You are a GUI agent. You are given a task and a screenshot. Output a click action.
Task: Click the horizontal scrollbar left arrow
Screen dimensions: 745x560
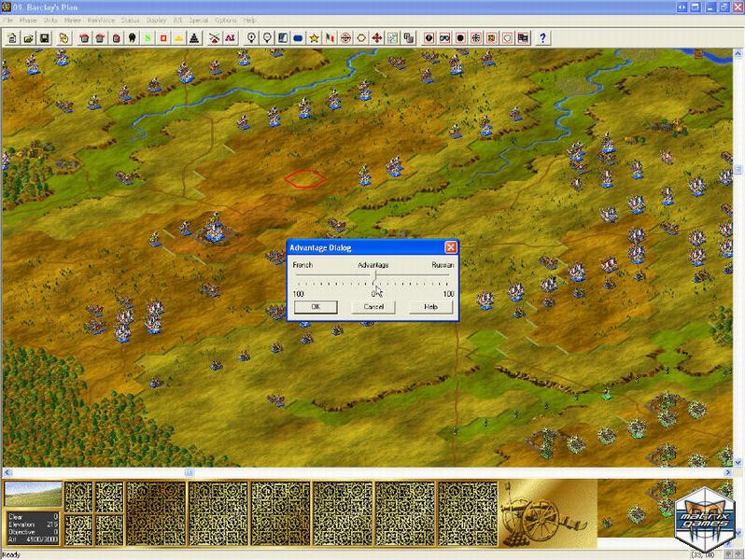coord(7,472)
